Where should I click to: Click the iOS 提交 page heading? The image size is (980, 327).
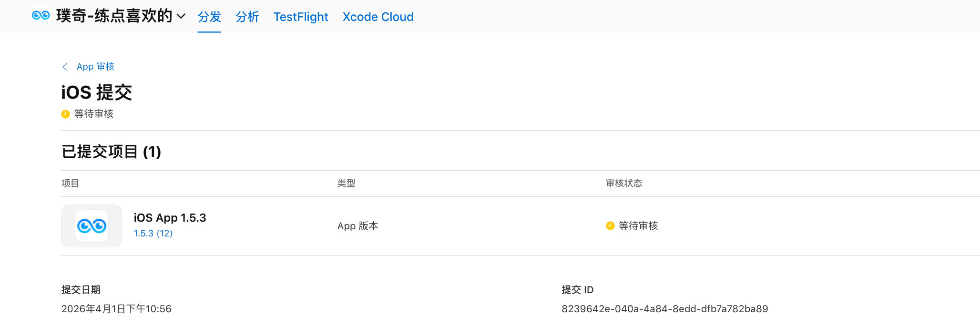coord(97,92)
